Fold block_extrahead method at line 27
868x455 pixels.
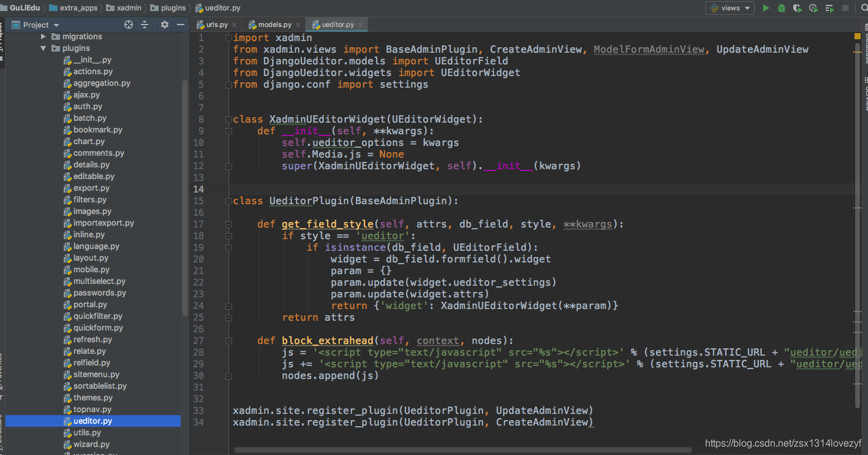click(228, 340)
